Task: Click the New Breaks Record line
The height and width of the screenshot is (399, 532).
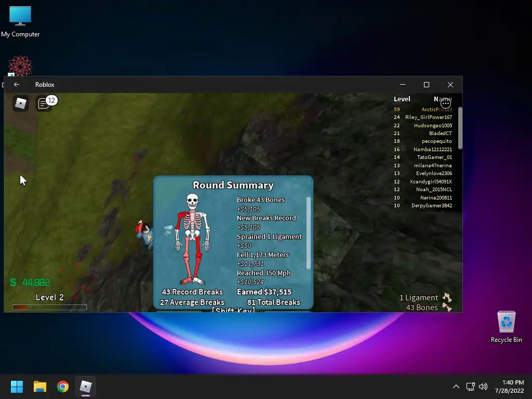Action: coord(267,218)
